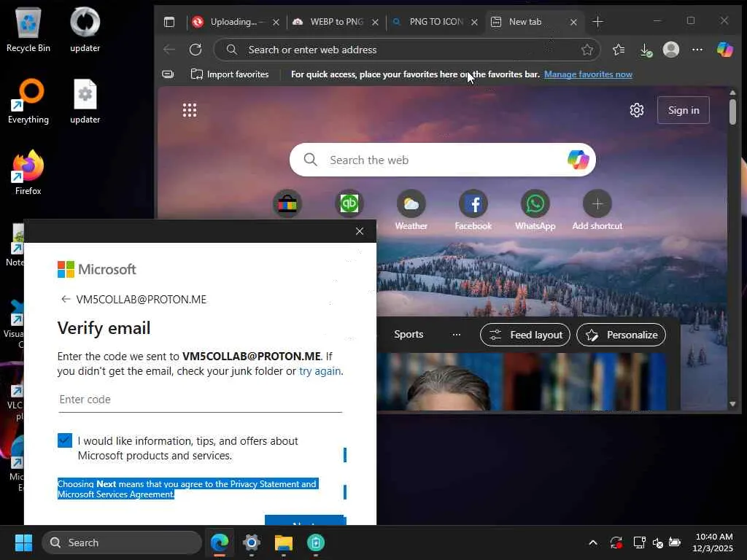Click the Personalize button
This screenshot has height=560, width=747.
pos(621,335)
